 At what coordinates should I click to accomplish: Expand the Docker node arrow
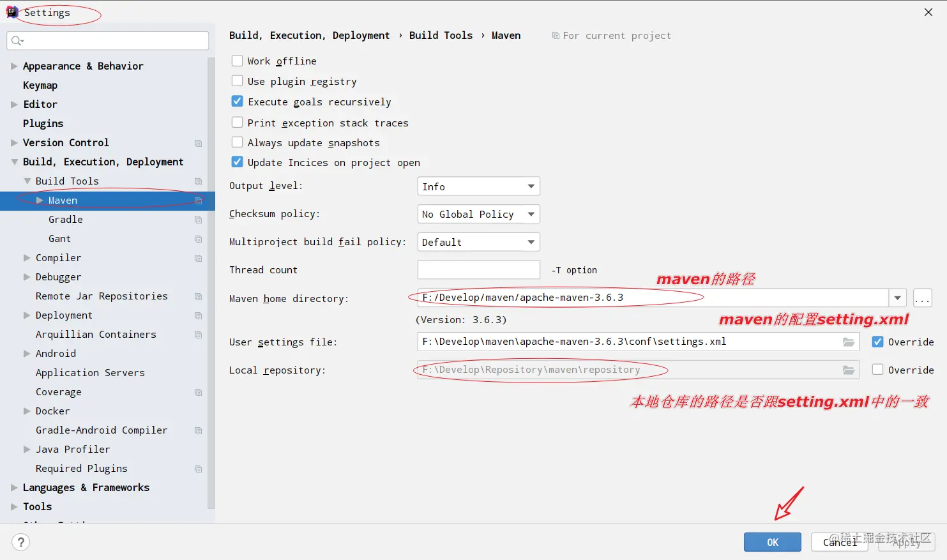point(27,411)
